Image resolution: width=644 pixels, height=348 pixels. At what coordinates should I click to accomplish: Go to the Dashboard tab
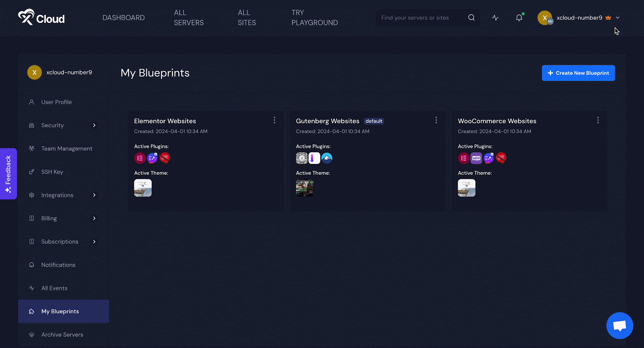coord(124,18)
